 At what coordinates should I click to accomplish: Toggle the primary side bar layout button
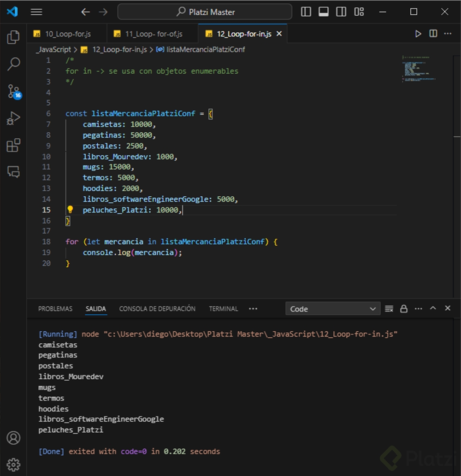click(x=306, y=12)
